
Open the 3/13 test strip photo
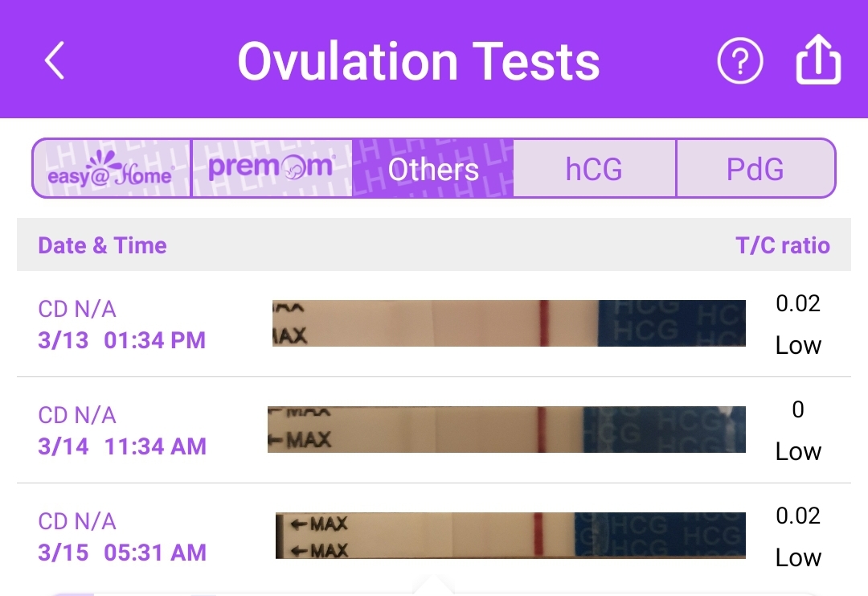(509, 323)
